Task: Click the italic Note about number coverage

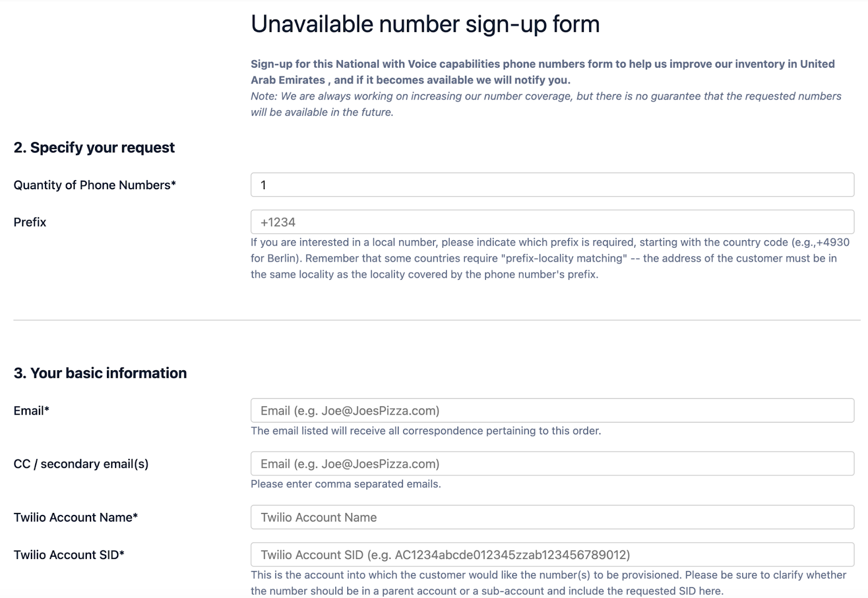Action: pyautogui.click(x=546, y=104)
